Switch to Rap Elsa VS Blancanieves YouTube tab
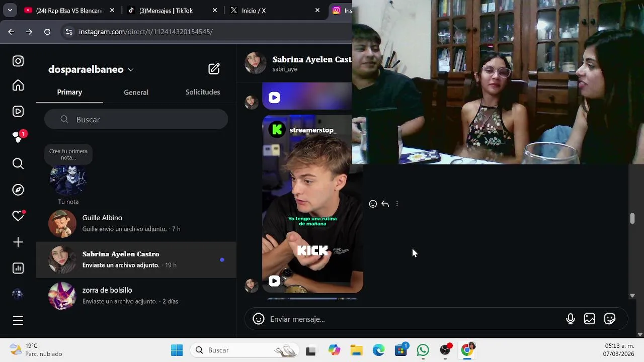 click(69, 11)
